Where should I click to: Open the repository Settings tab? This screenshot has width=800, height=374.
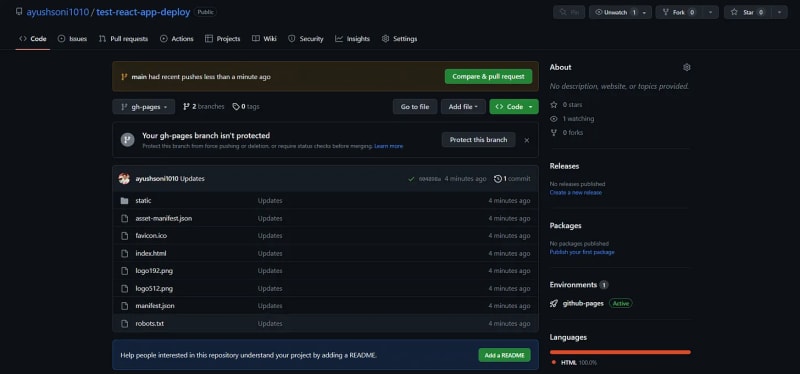tap(399, 39)
